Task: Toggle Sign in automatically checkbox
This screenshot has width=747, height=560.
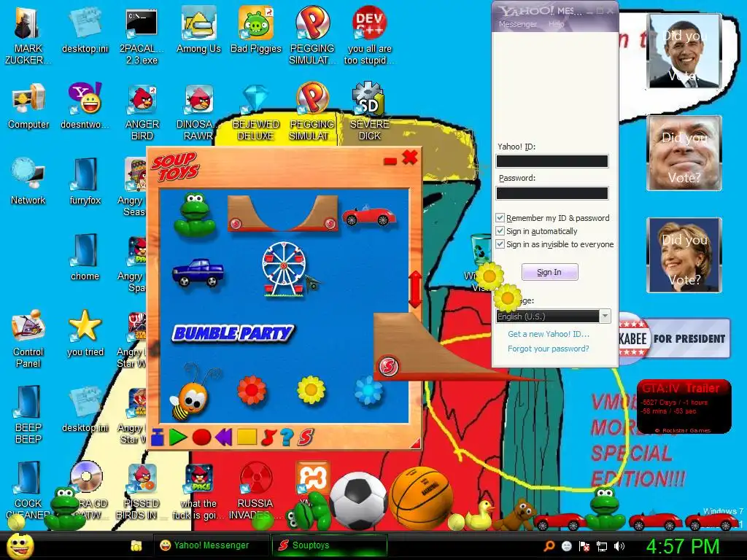Action: [x=500, y=231]
